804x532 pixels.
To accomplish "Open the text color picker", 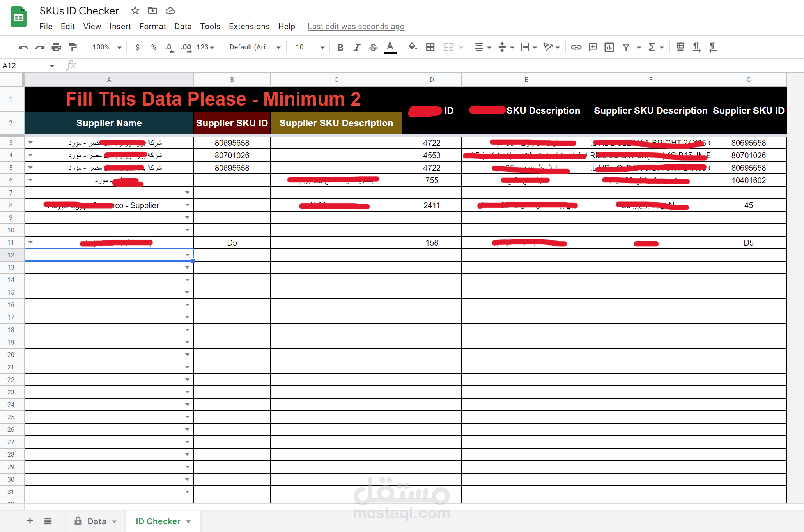I will tap(390, 47).
